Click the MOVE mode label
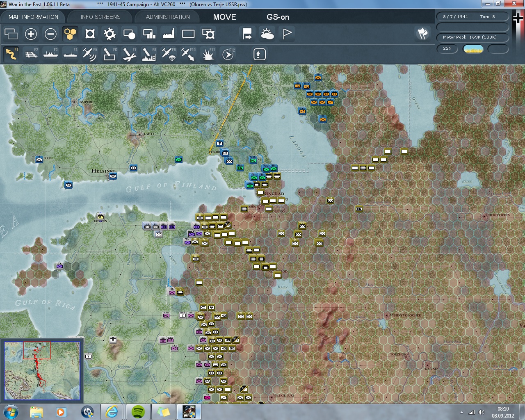 click(x=224, y=17)
